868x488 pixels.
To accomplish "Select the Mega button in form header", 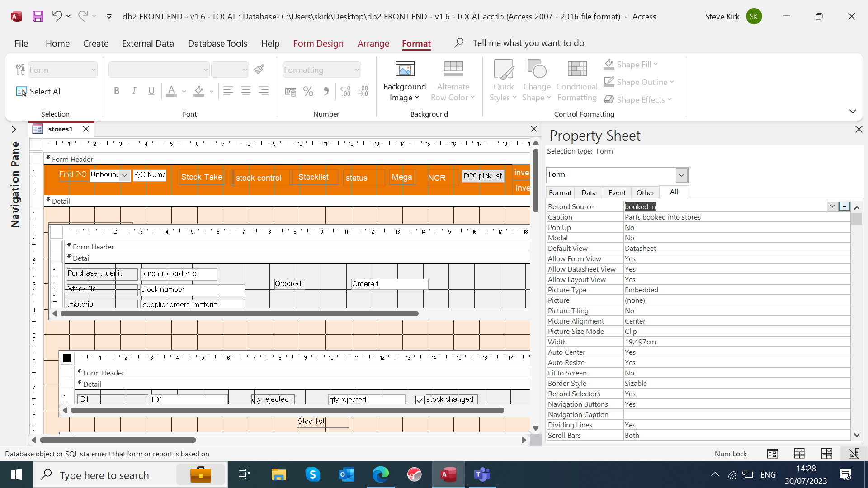I will click(402, 177).
